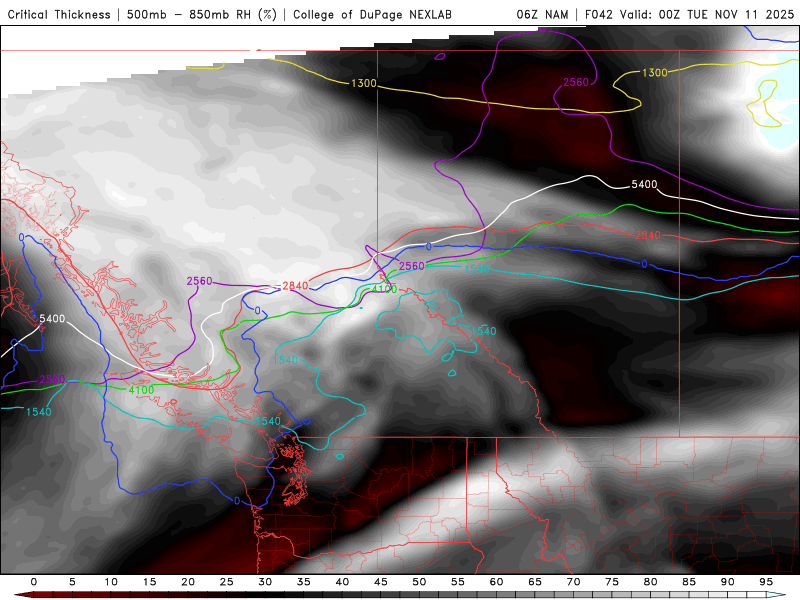Viewport: 800px width, 600px height.
Task: Click the "Critical Thickness" title text
Action: tap(59, 14)
